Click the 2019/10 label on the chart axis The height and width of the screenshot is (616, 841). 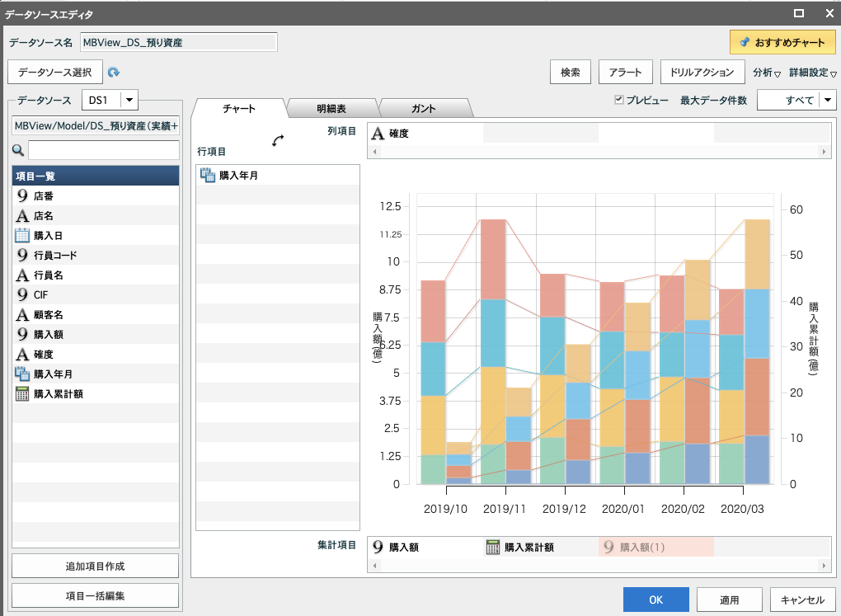(x=445, y=509)
